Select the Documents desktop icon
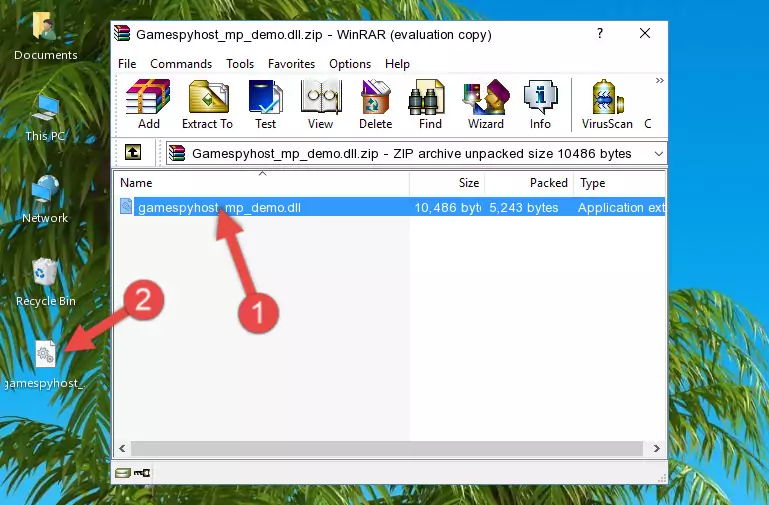Image resolution: width=769 pixels, height=505 pixels. tap(46, 36)
